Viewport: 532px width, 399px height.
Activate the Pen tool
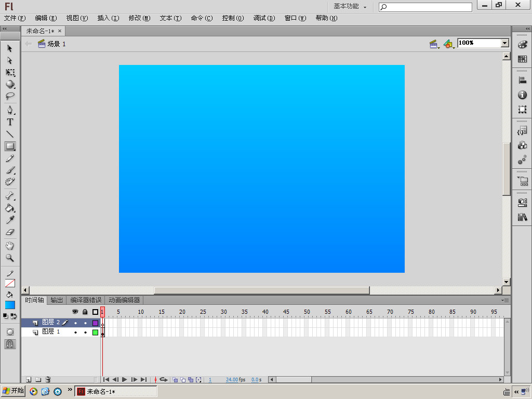(10, 110)
